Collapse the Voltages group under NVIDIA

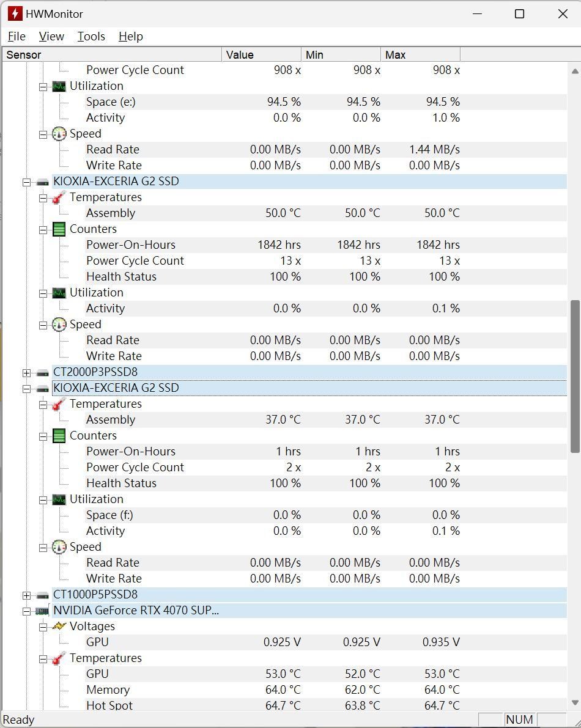click(x=43, y=627)
